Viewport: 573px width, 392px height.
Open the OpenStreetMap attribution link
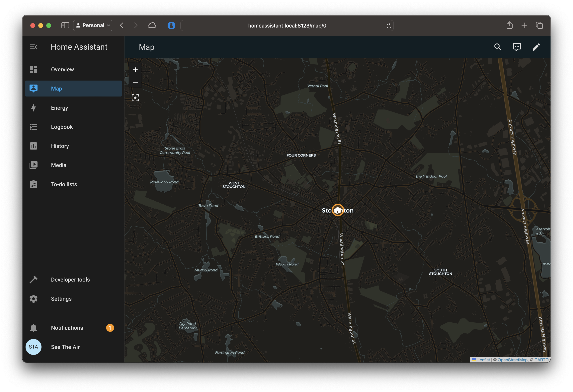(x=512, y=360)
